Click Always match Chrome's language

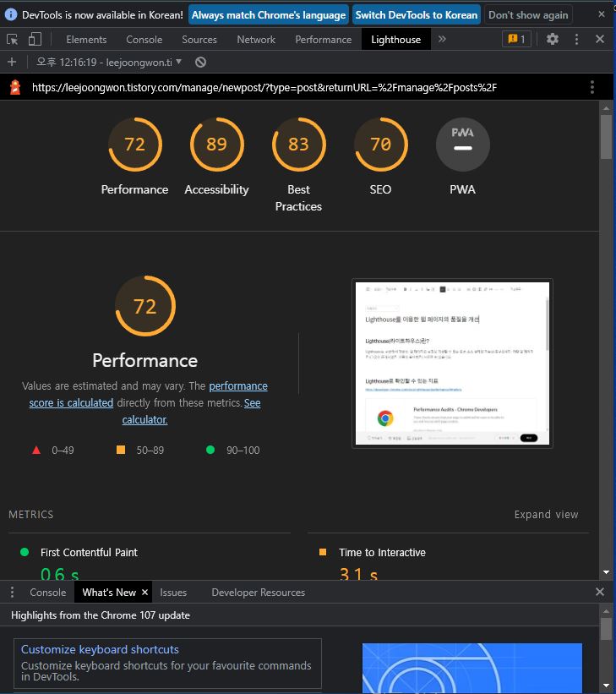click(269, 15)
